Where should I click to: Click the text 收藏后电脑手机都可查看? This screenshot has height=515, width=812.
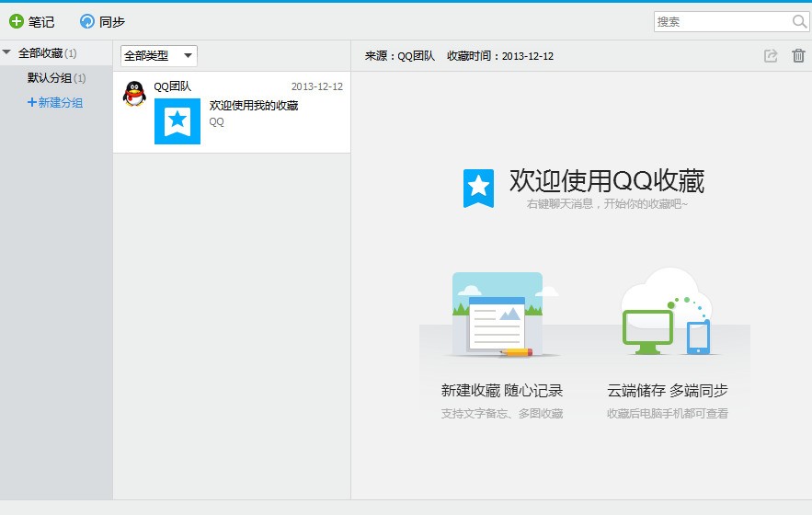668,414
